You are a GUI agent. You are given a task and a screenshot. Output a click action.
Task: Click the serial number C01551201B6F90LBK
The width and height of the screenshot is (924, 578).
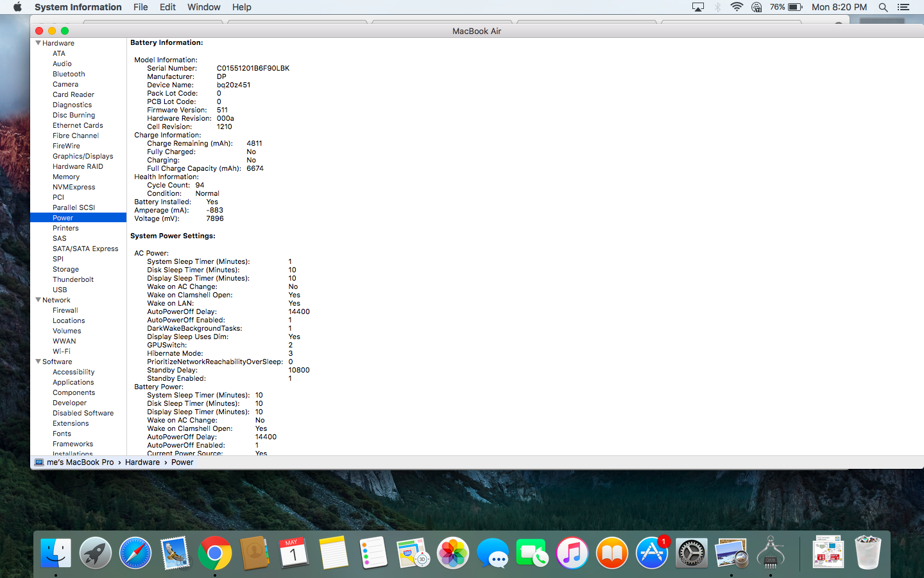pos(253,68)
